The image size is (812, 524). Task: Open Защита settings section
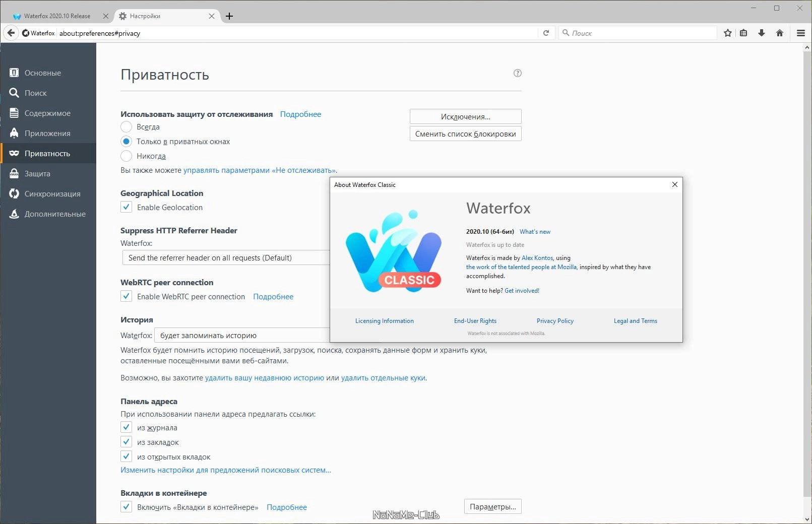coord(48,173)
